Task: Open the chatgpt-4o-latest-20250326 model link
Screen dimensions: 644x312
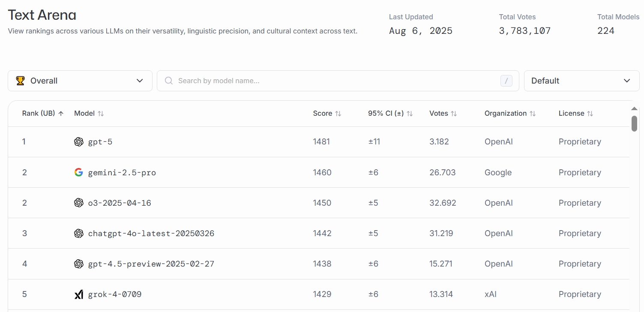Action: (151, 234)
